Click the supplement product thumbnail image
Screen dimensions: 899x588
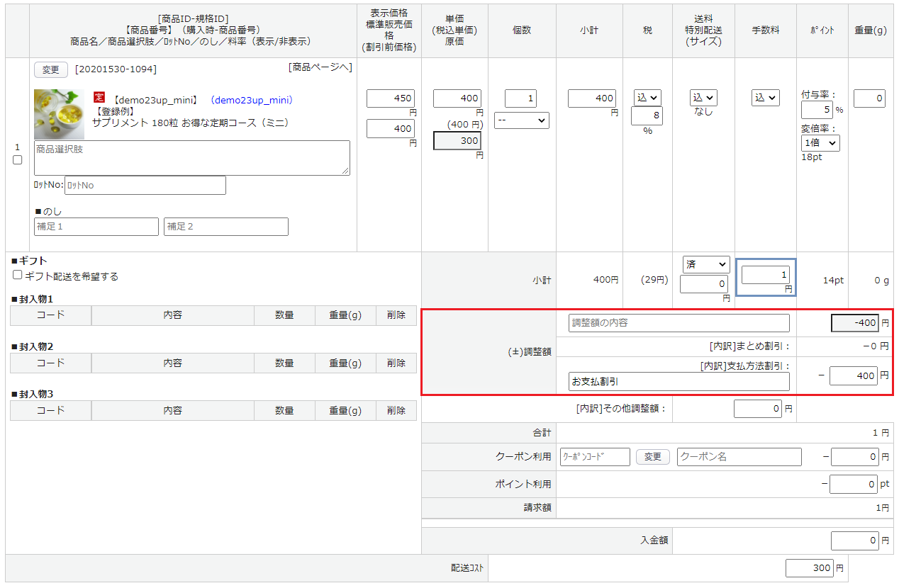click(x=59, y=114)
